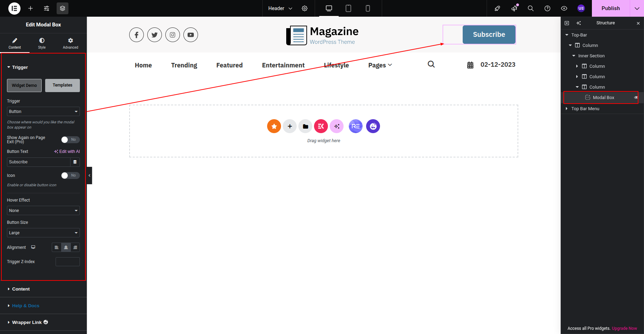Click the preview changes eye icon
The width and height of the screenshot is (644, 334).
tap(564, 8)
